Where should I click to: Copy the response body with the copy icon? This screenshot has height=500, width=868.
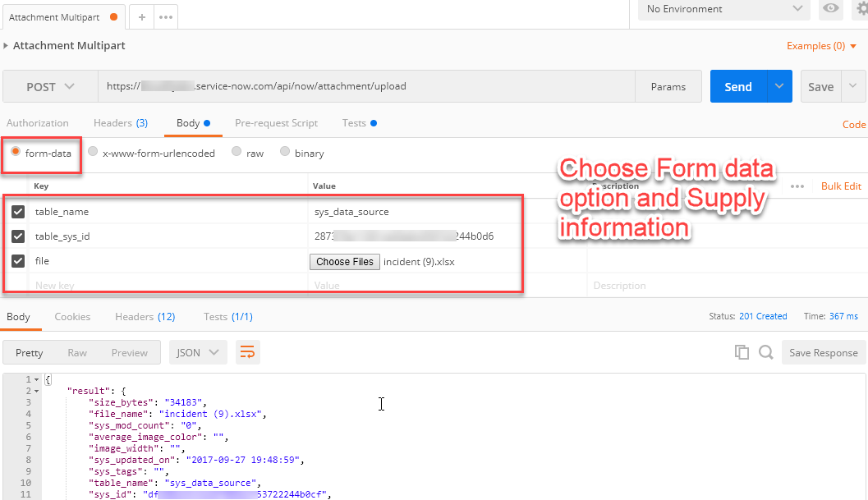point(742,351)
